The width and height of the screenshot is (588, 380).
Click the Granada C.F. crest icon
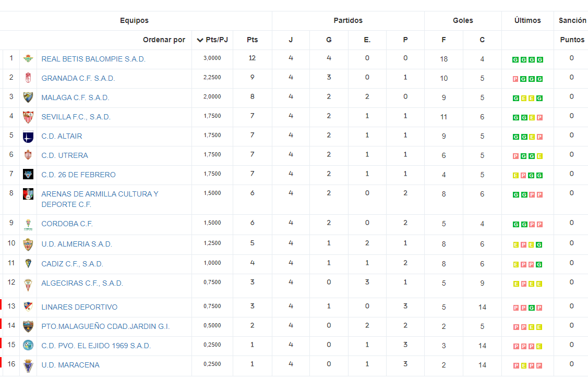[x=28, y=78]
